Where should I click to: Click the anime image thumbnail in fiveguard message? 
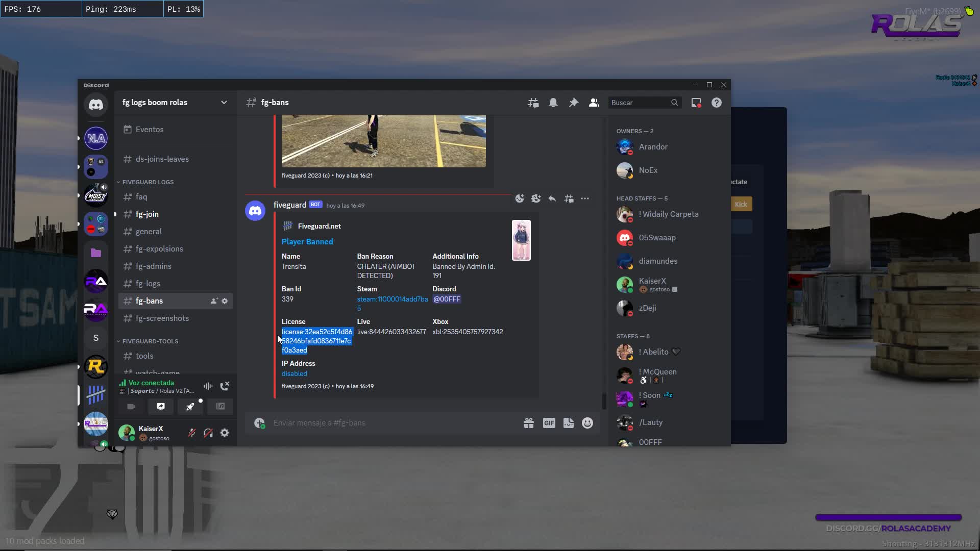click(521, 240)
